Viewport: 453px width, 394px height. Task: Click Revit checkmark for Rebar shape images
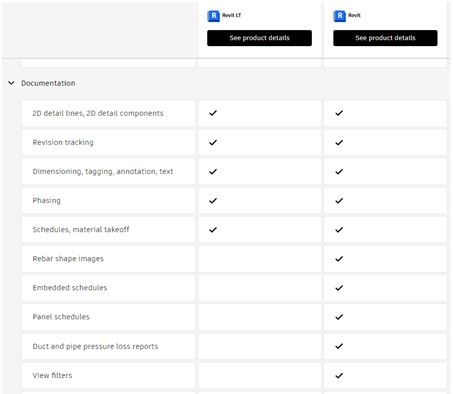(x=339, y=259)
